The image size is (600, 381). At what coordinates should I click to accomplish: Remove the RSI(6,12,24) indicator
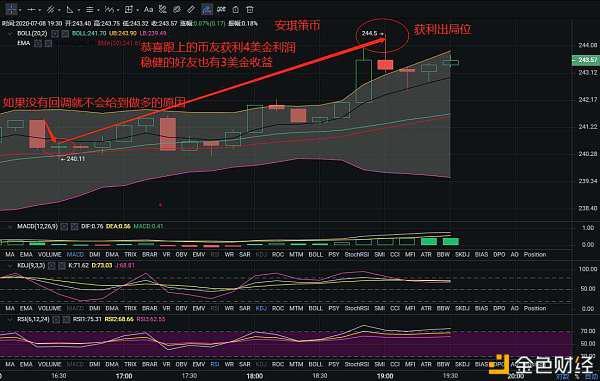[66, 319]
